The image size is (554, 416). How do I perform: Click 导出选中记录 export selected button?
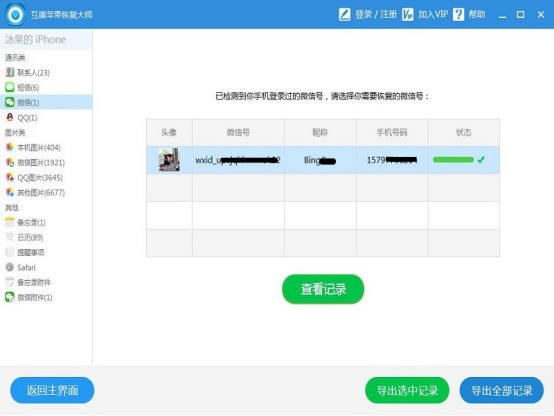[407, 391]
